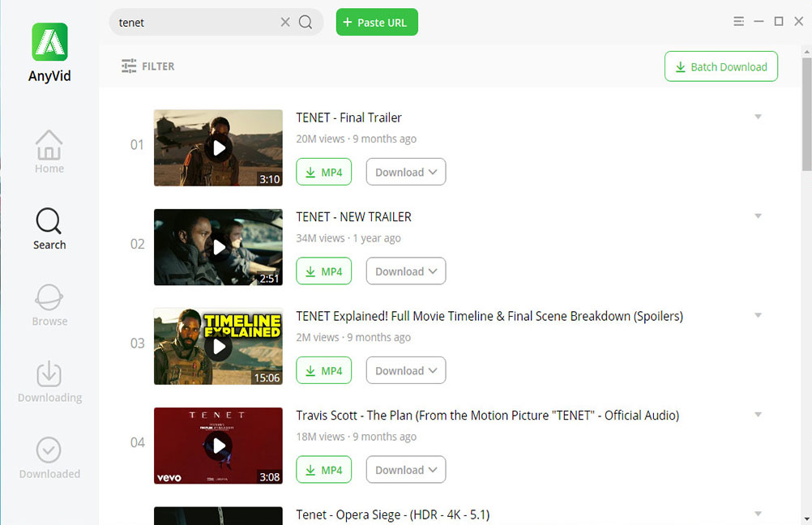Click the magnifier search icon
The width and height of the screenshot is (812, 525).
(306, 23)
